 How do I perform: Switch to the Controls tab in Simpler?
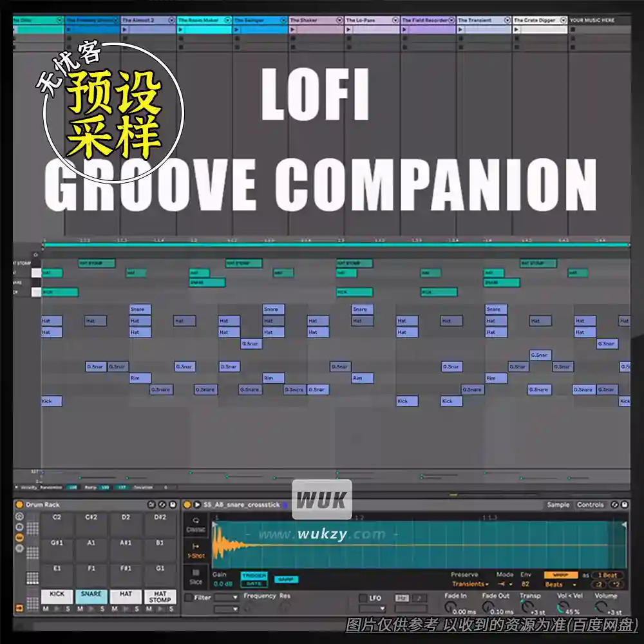coord(591,504)
